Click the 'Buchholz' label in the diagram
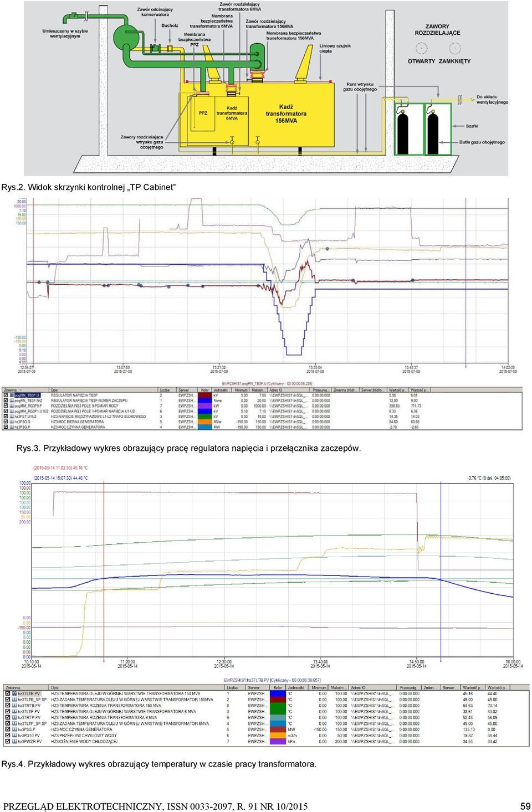 (170, 25)
